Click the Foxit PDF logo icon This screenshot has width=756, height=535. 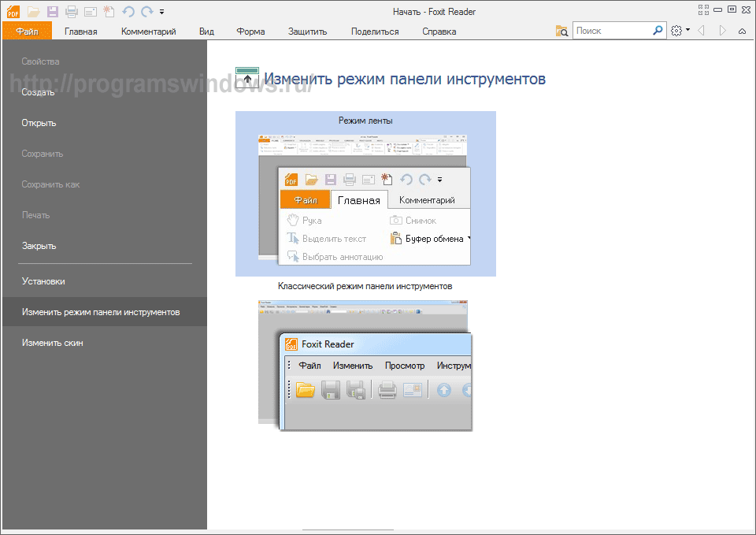[13, 12]
